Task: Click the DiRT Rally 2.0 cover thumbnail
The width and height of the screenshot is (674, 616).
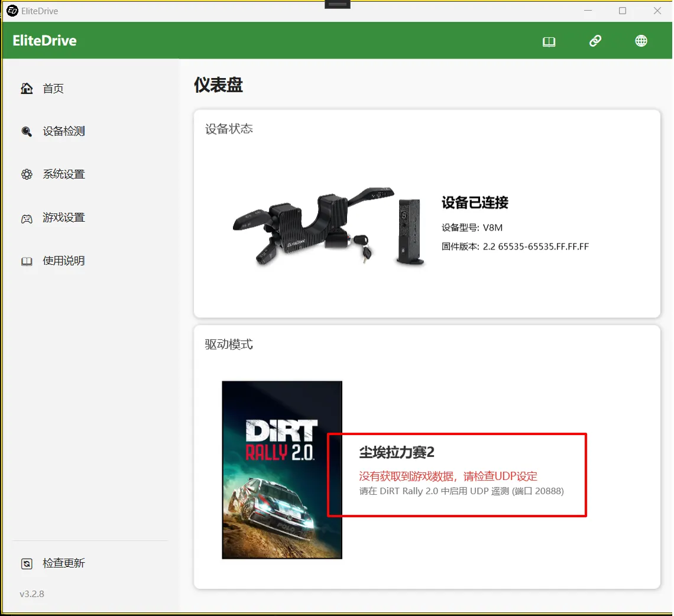Action: click(282, 470)
